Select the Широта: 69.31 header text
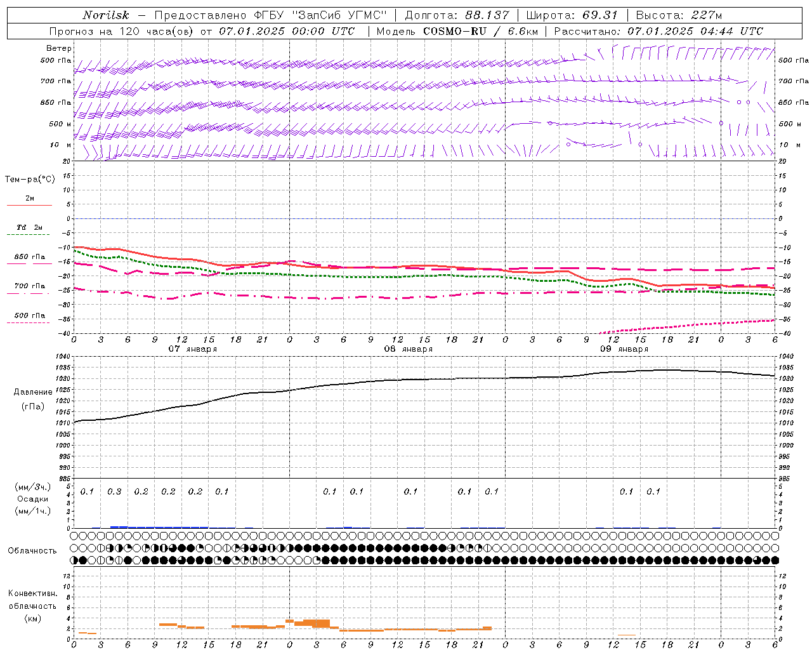812x650 pixels. click(x=572, y=15)
